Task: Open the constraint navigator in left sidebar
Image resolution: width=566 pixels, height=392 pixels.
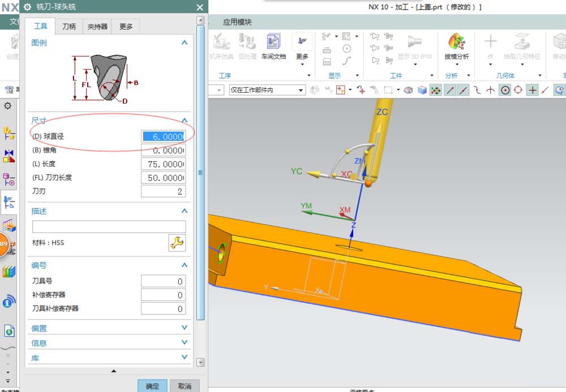Action: point(8,156)
